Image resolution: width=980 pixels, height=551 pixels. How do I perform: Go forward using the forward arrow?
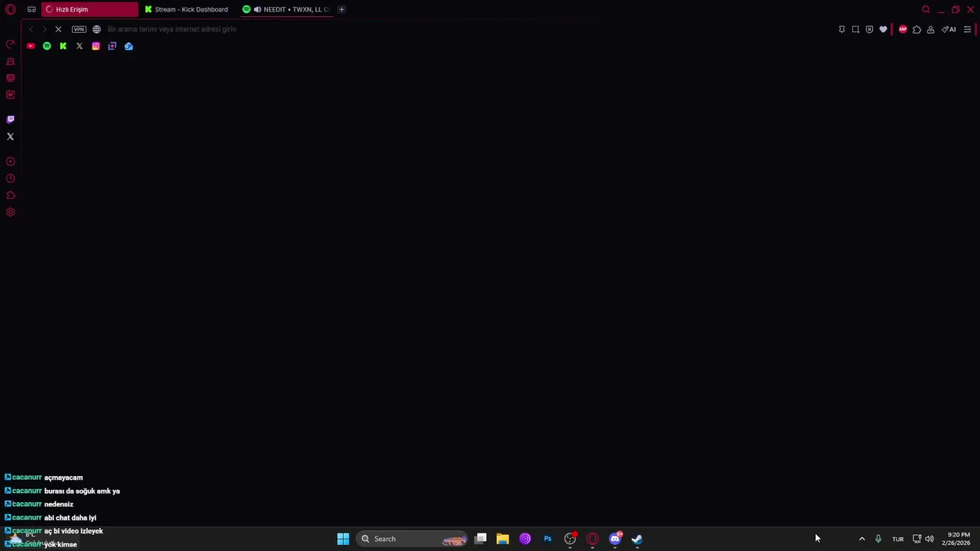pos(44,29)
